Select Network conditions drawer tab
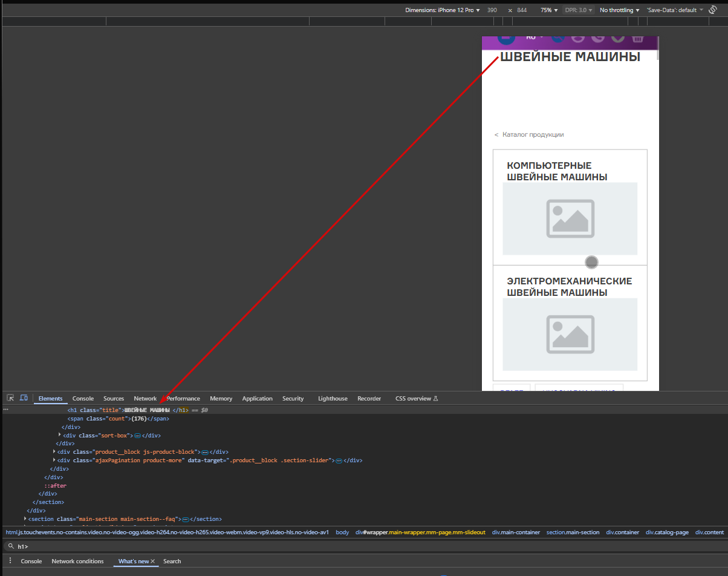The width and height of the screenshot is (728, 576). click(77, 561)
